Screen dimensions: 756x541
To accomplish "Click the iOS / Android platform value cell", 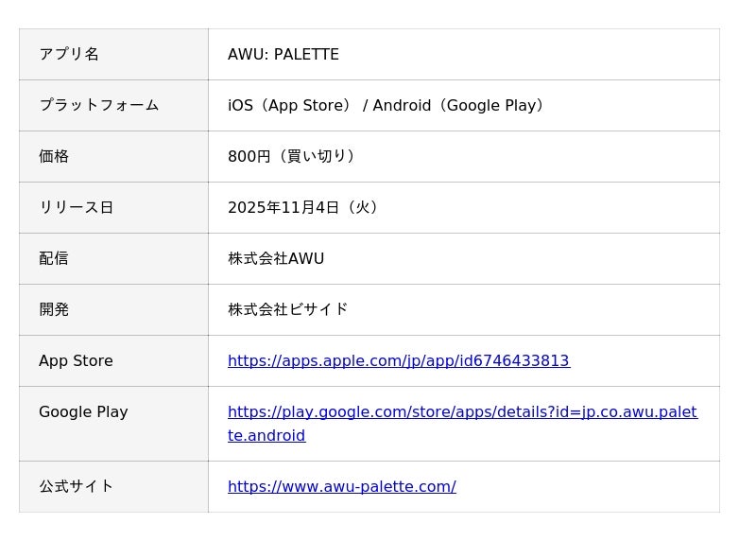I will [387, 106].
